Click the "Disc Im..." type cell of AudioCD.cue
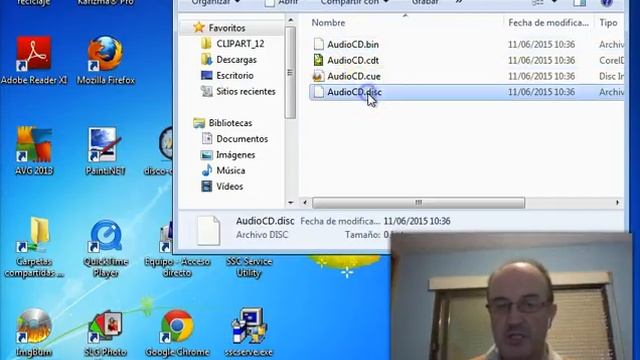The image size is (640, 360). (x=611, y=76)
